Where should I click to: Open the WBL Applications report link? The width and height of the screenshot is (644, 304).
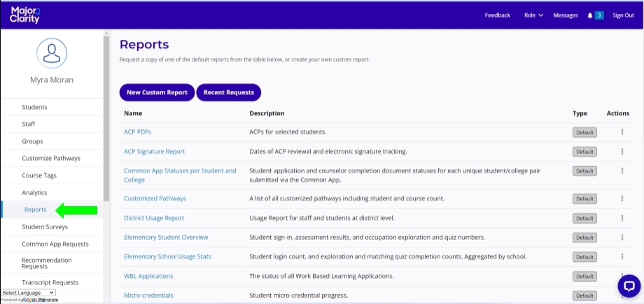point(148,276)
